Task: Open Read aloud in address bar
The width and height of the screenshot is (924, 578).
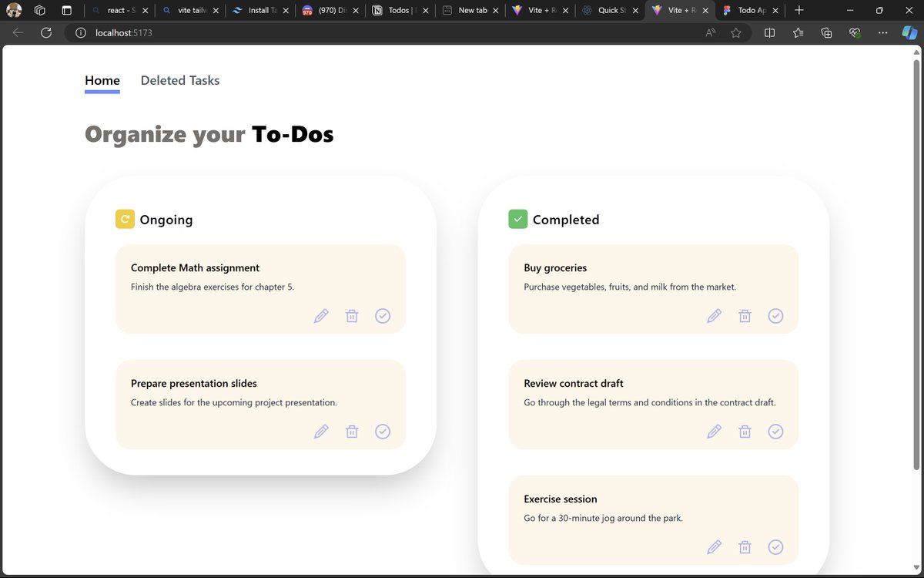Action: tap(710, 33)
